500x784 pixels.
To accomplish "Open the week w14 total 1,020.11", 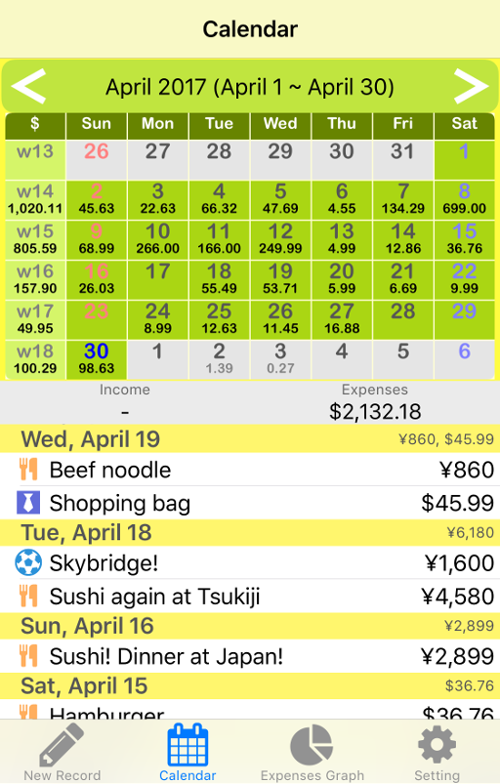I will pyautogui.click(x=35, y=200).
